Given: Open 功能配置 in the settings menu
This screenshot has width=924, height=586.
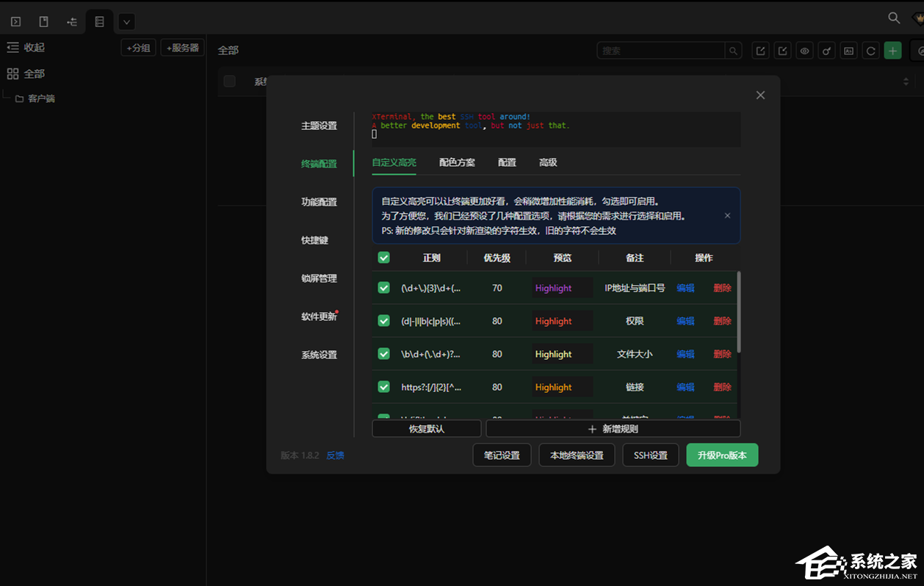Looking at the screenshot, I should point(319,202).
